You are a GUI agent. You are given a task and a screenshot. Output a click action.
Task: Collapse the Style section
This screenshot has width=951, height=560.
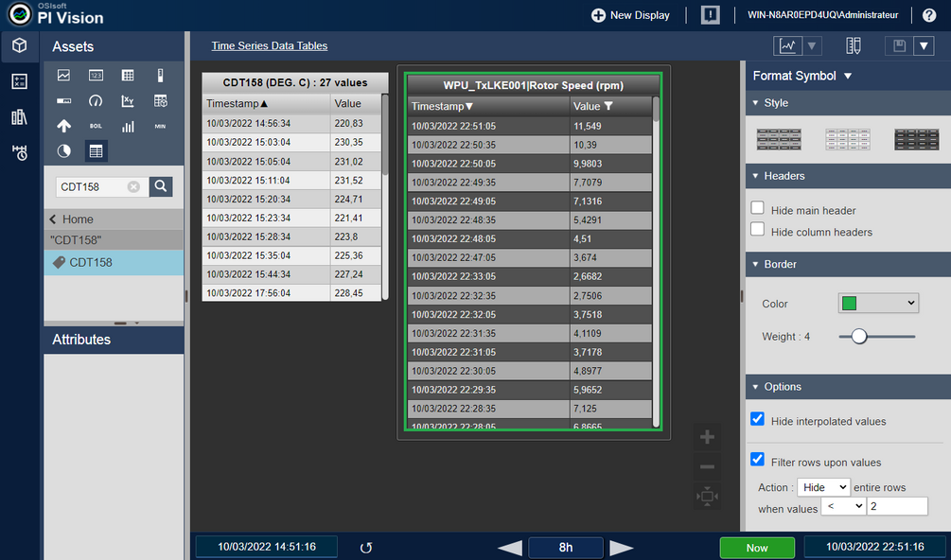point(756,103)
